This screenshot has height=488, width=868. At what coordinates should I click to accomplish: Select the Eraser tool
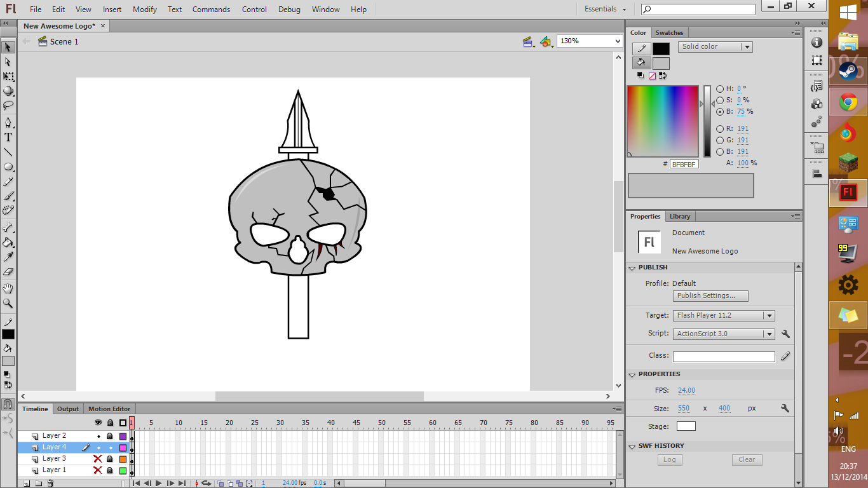click(8, 271)
